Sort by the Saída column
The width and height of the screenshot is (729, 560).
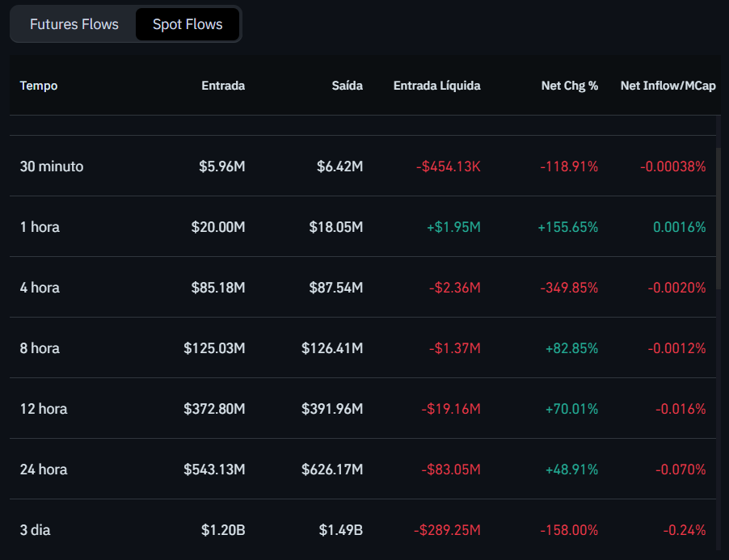(348, 86)
